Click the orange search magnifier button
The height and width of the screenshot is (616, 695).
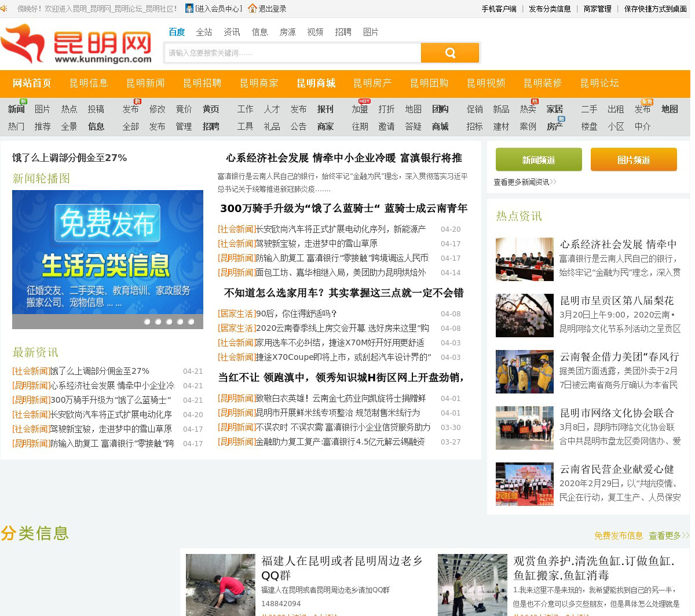pos(449,53)
